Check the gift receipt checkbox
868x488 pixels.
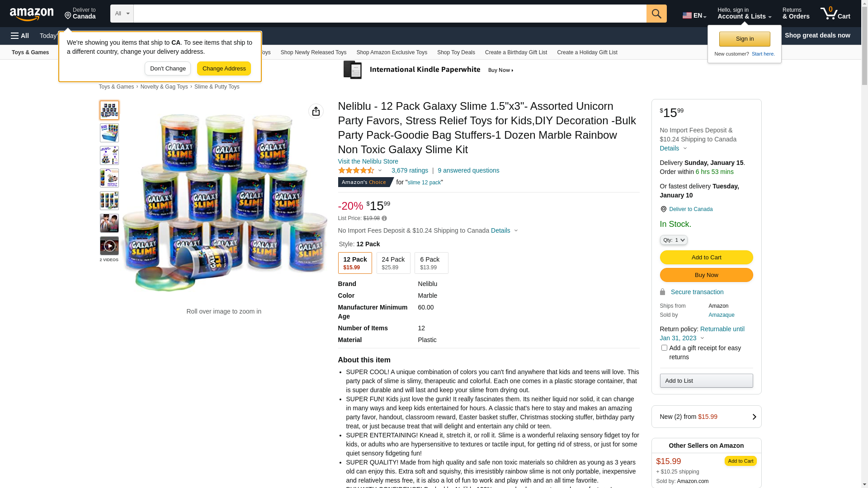(664, 347)
